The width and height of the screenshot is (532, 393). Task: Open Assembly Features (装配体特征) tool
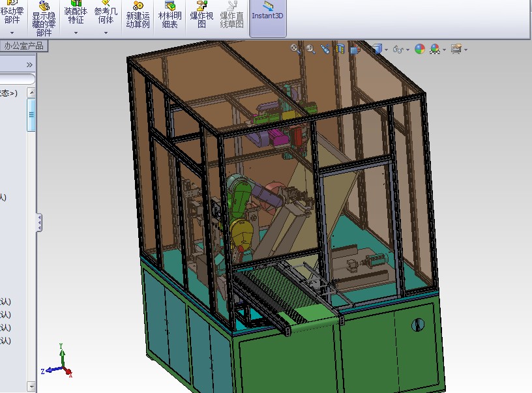76,13
